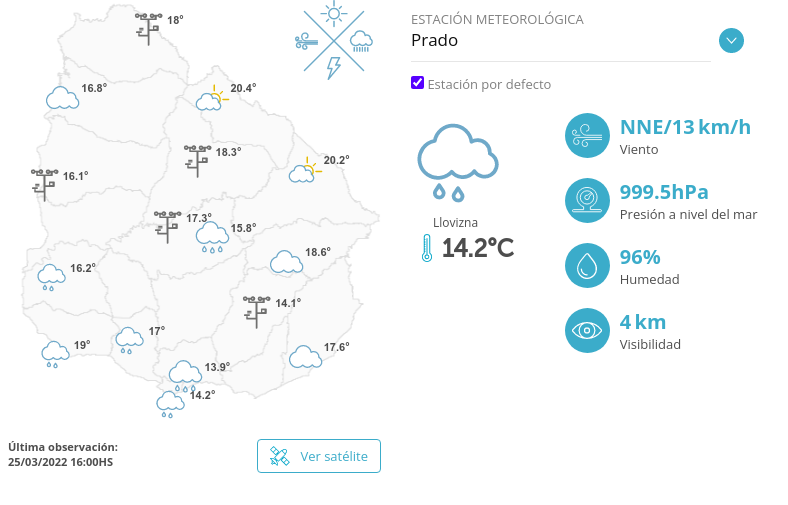The width and height of the screenshot is (788, 505).
Task: Expand the station dropdown chevron
Action: tap(731, 41)
